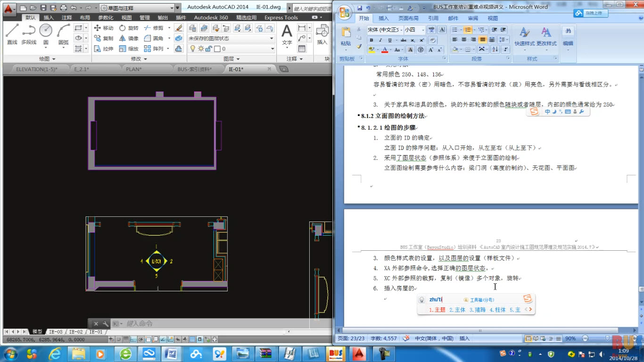Click the Insert block (插入) icon in AutoCAD
Image resolution: width=644 pixels, height=362 pixels.
pos(322,35)
